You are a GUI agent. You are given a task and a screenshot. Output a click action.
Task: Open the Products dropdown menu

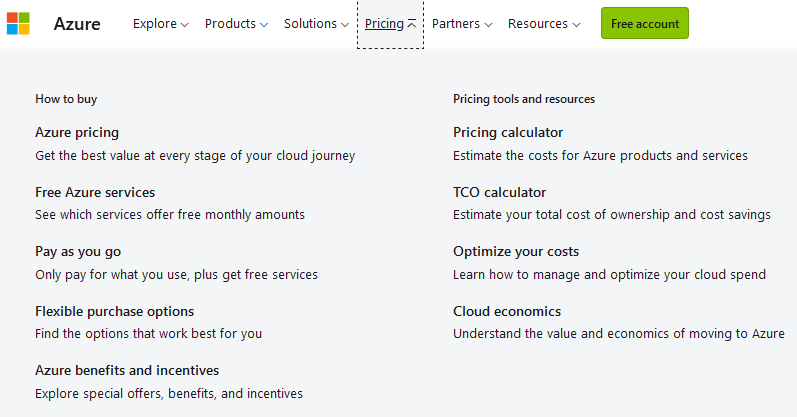point(236,24)
